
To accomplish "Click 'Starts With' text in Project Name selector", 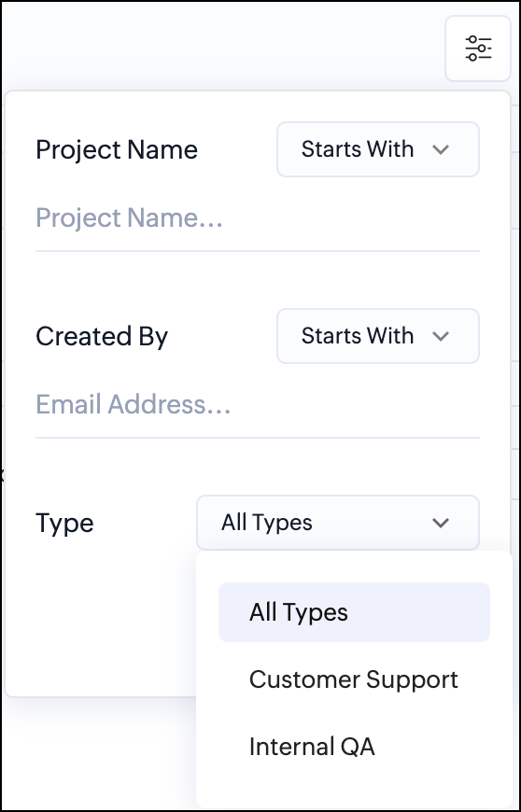I will (358, 149).
